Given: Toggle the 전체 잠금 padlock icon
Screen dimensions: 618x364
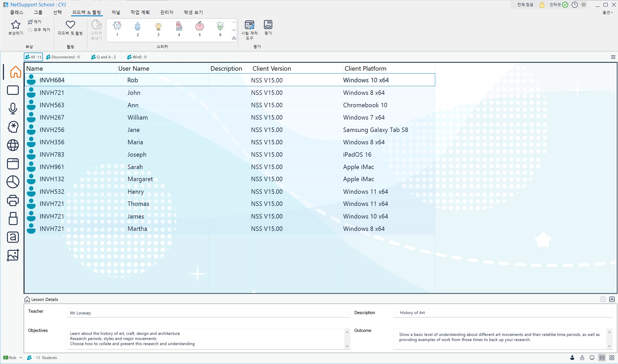Looking at the screenshot, I should 542,5.
